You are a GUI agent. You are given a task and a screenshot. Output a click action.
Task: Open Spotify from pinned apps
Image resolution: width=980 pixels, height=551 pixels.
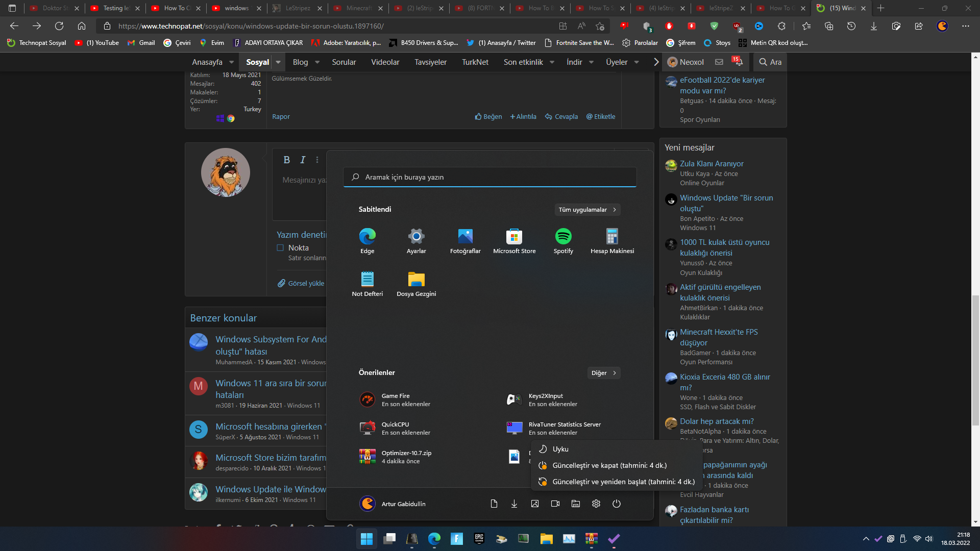[563, 237]
